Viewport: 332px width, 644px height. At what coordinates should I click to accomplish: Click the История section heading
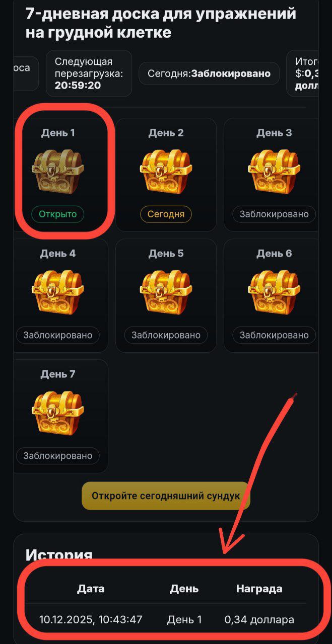coord(59,555)
